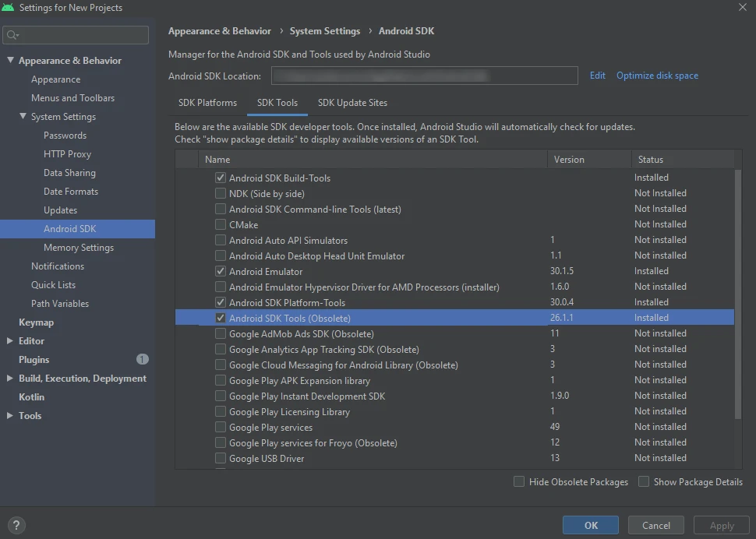Viewport: 756px width, 539px height.
Task: Enable the NDK (Side by side) checkbox
Action: click(221, 194)
